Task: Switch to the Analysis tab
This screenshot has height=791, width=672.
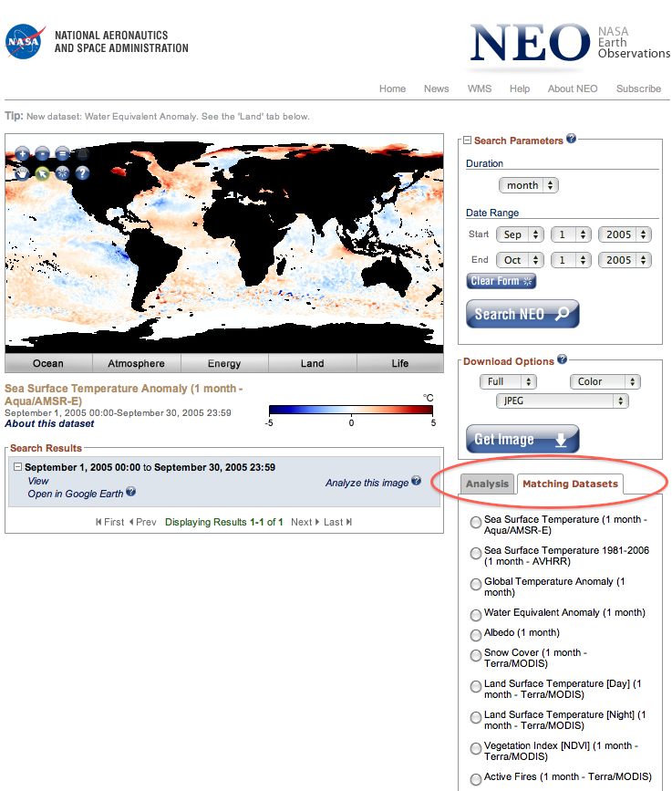Action: 487,484
